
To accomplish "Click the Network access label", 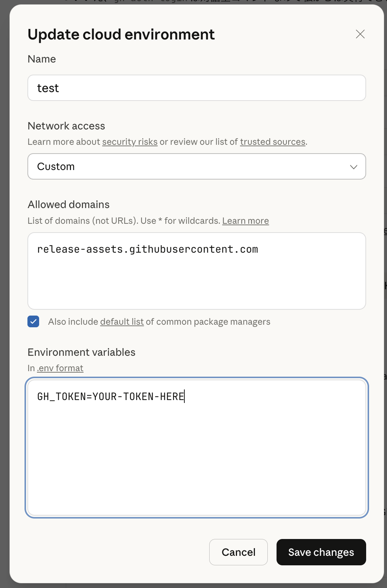I will 67,126.
